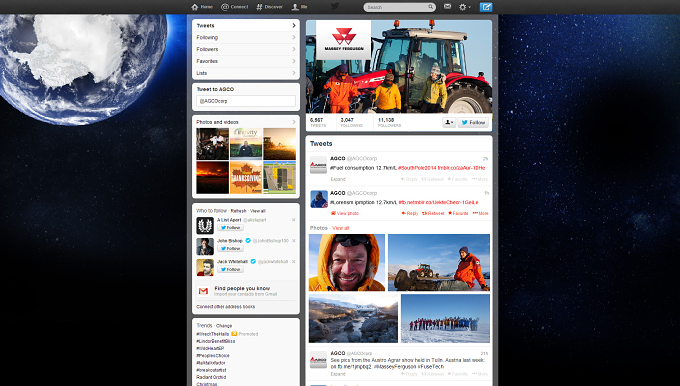Image resolution: width=680 pixels, height=386 pixels.
Task: Click Massey Ferguson profile logo
Action: pos(343,39)
